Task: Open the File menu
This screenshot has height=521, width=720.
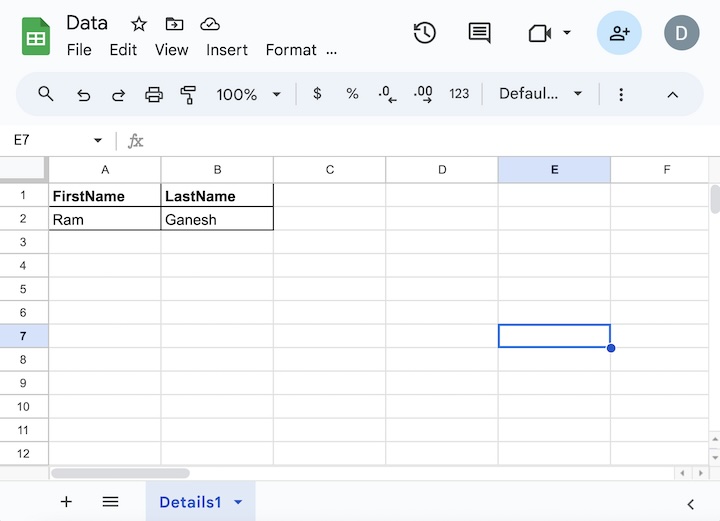Action: point(79,50)
